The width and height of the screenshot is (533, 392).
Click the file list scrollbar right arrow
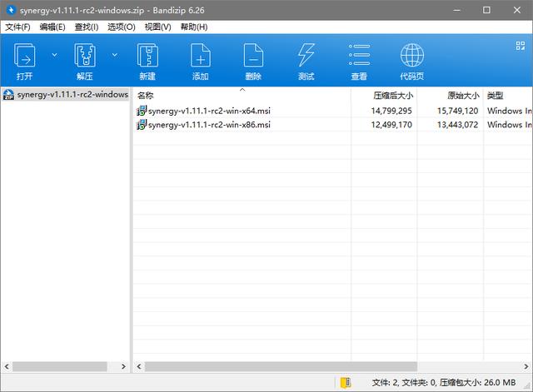[526, 366]
